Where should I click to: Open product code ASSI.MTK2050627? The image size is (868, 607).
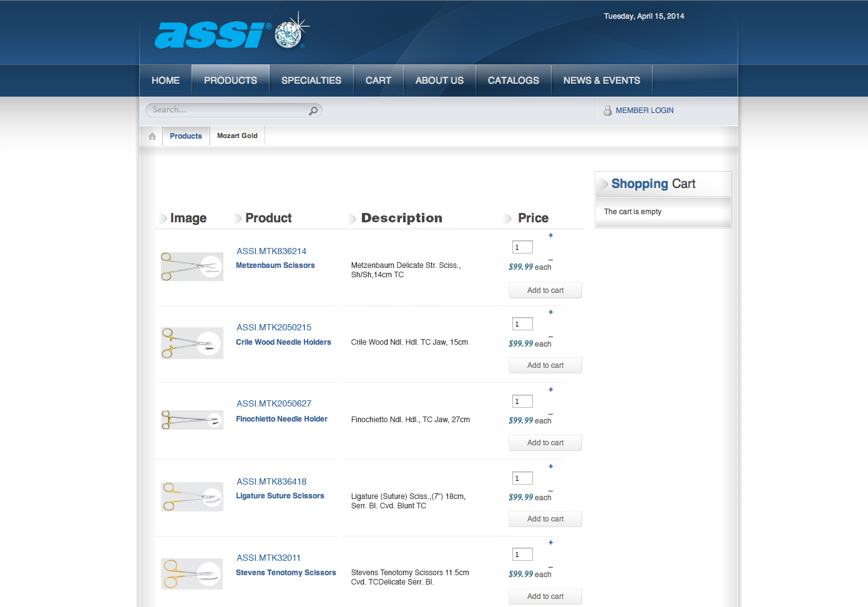click(274, 403)
